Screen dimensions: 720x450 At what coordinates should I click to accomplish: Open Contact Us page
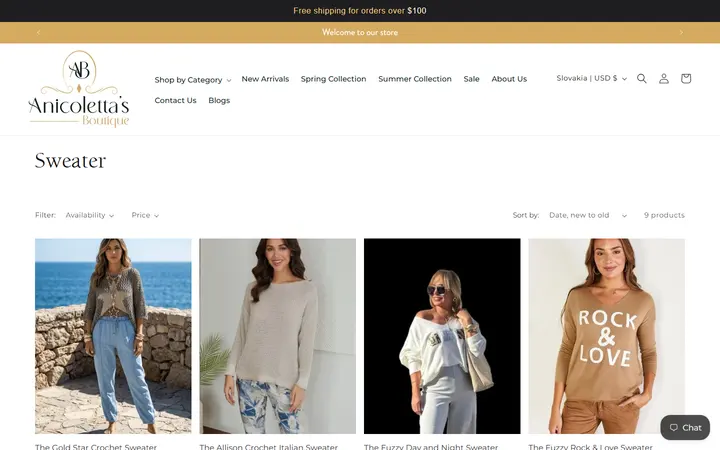point(175,100)
